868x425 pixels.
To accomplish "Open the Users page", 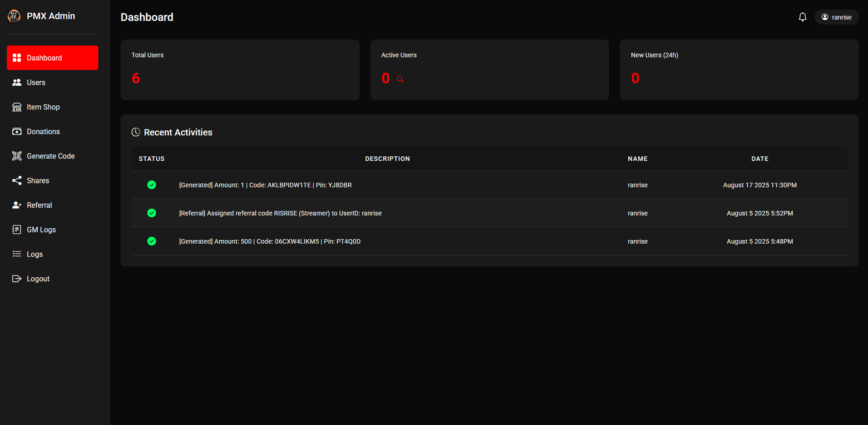I will tap(36, 83).
